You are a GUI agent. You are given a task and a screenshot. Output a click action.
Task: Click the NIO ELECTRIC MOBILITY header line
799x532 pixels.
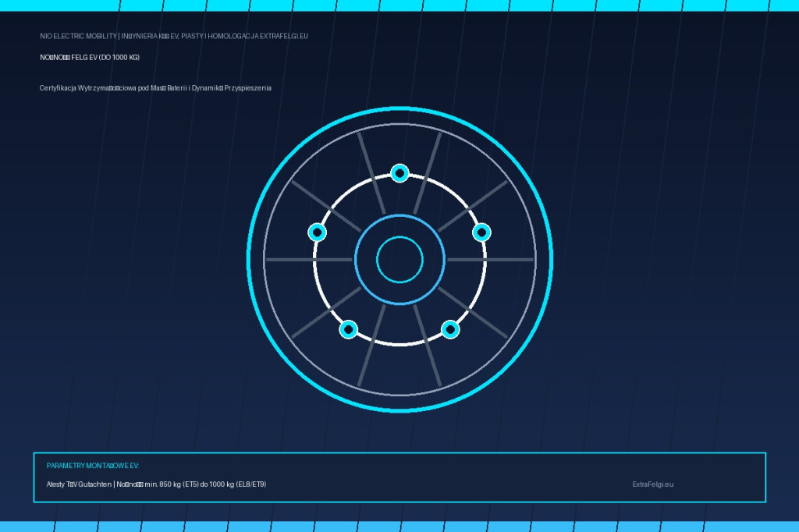coord(174,36)
